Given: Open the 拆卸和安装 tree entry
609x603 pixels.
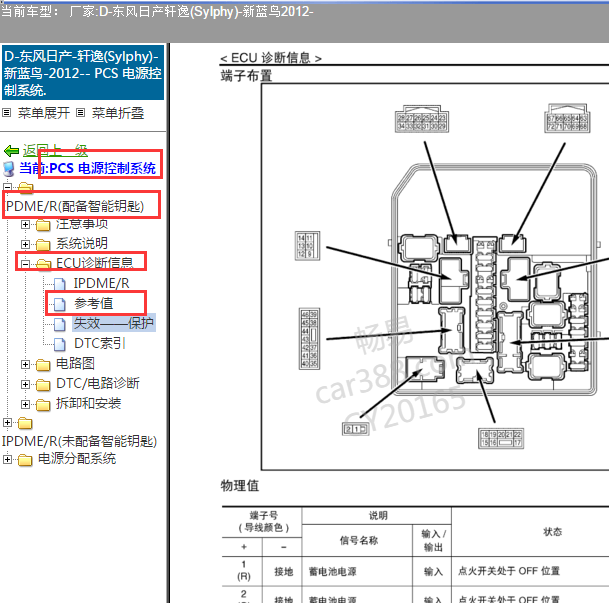Looking at the screenshot, I should tap(89, 403).
